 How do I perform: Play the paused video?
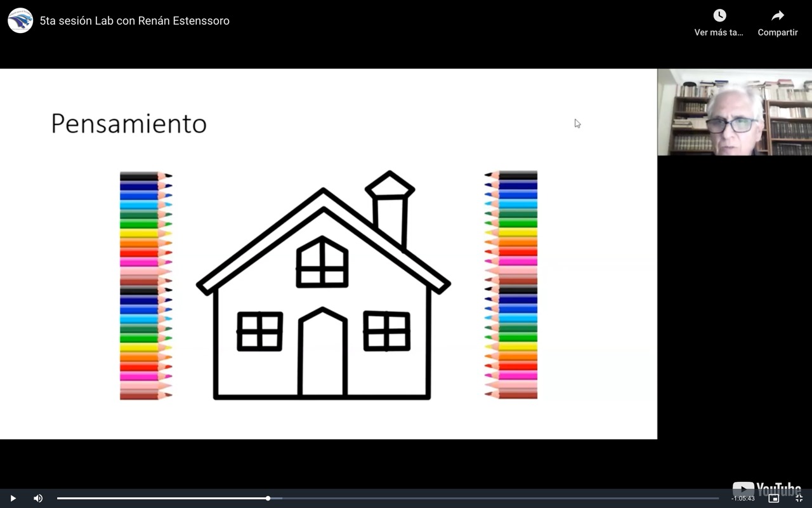pyautogui.click(x=13, y=498)
